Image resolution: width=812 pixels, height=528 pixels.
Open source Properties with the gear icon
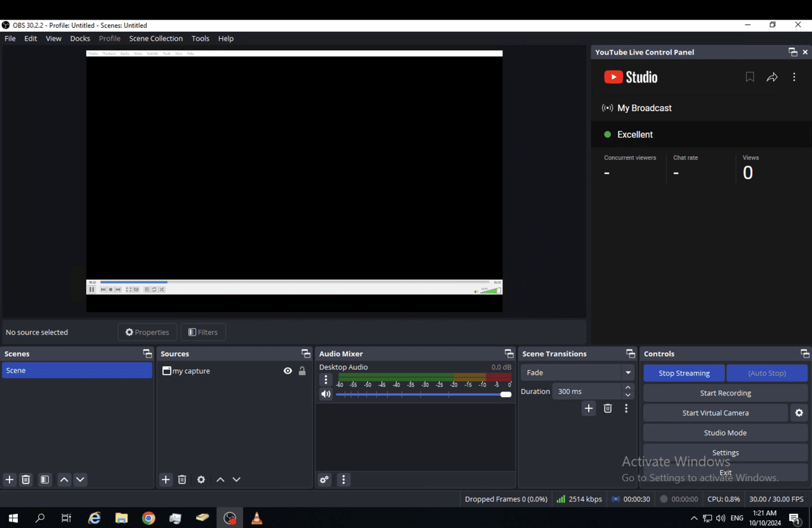point(200,480)
